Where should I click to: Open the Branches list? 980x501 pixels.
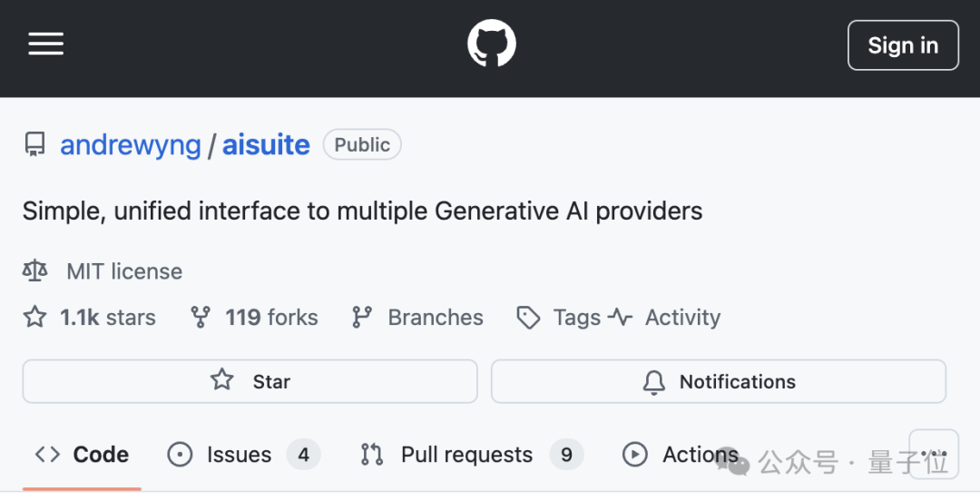pos(435,318)
